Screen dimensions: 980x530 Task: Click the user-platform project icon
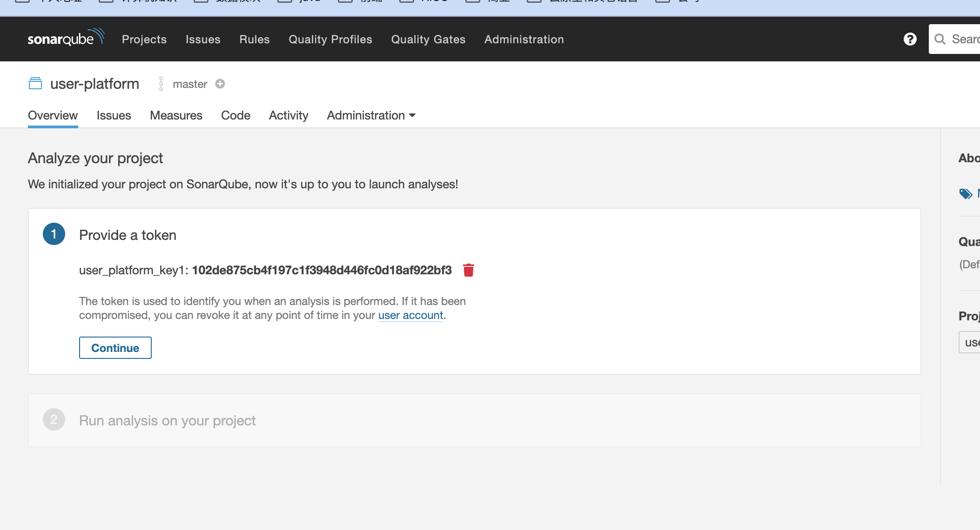35,84
